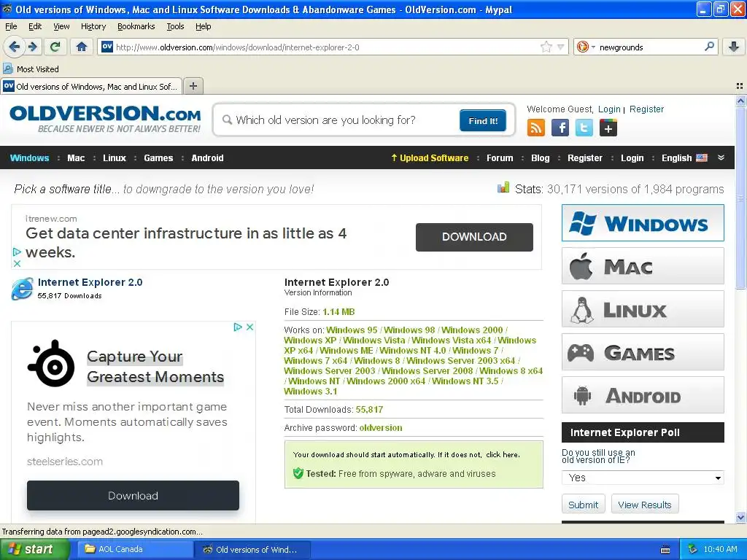Select the Games category banner

pos(643,352)
